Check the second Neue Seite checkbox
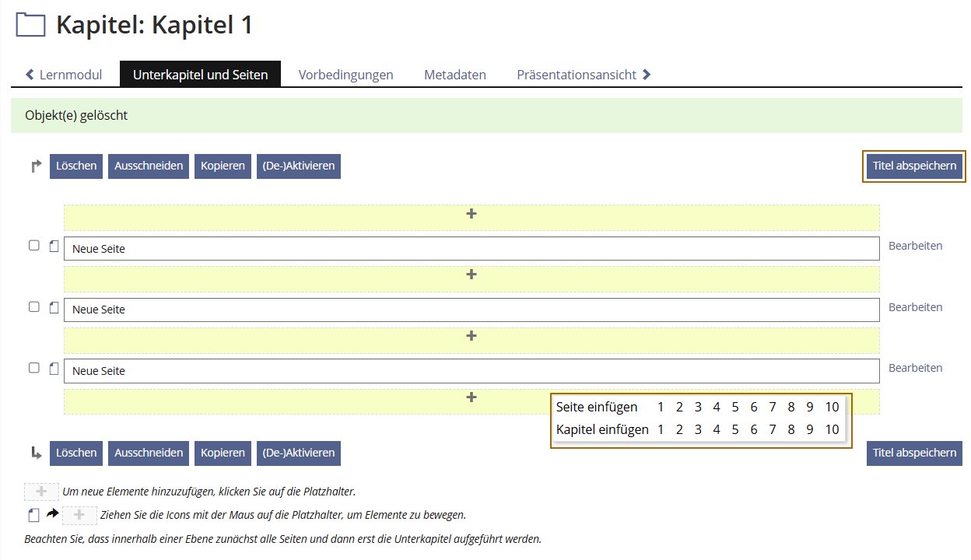This screenshot has width=971, height=560. point(34,307)
